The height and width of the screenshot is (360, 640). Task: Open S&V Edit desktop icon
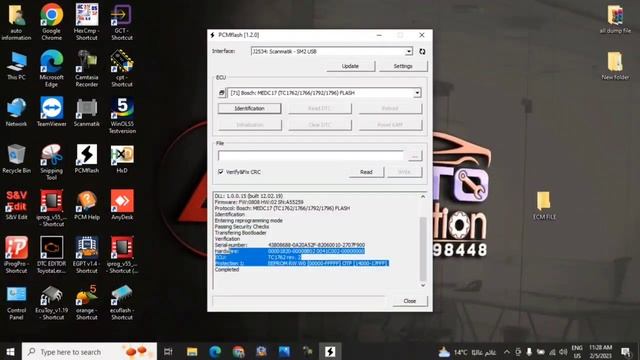point(16,206)
